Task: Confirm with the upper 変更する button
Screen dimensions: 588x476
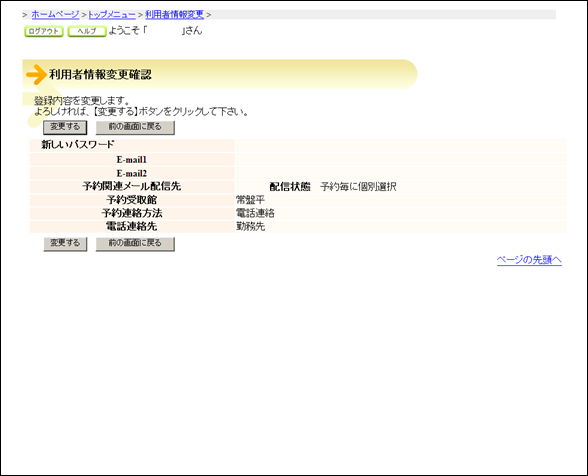Action: [x=65, y=127]
